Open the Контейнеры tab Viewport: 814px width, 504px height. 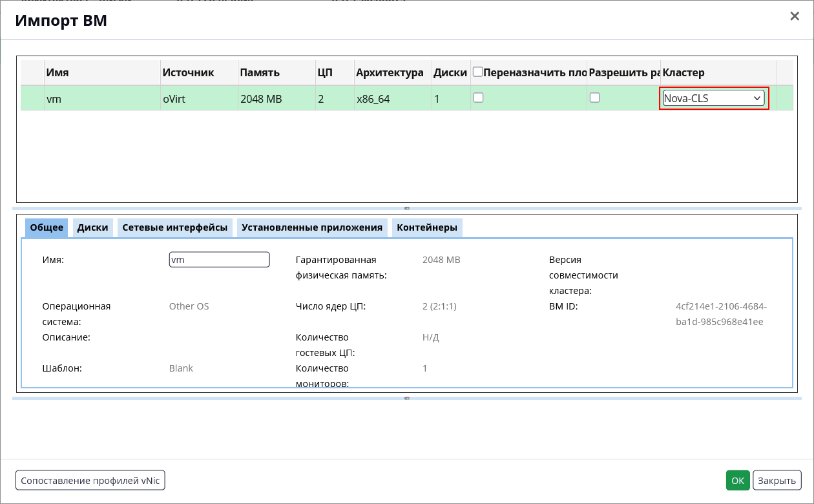tap(427, 227)
